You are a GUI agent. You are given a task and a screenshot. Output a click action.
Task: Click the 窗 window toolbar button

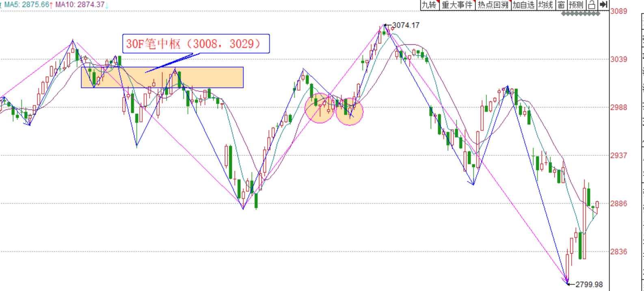[x=561, y=5]
